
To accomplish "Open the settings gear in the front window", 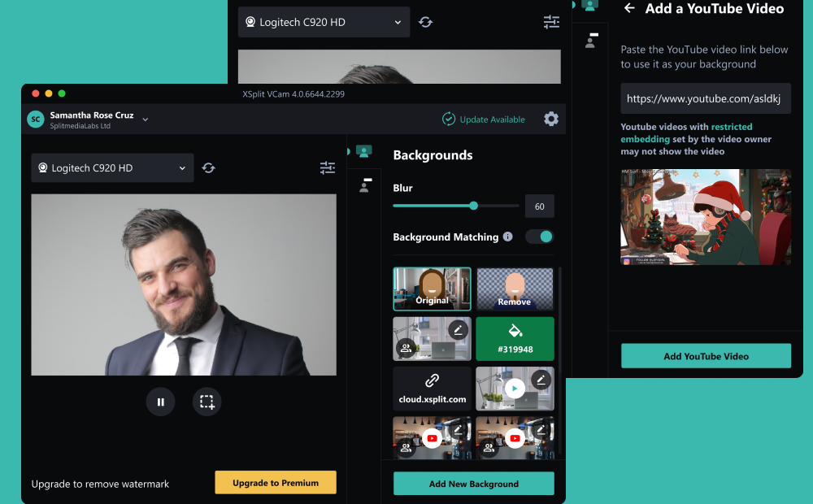I will click(x=551, y=119).
